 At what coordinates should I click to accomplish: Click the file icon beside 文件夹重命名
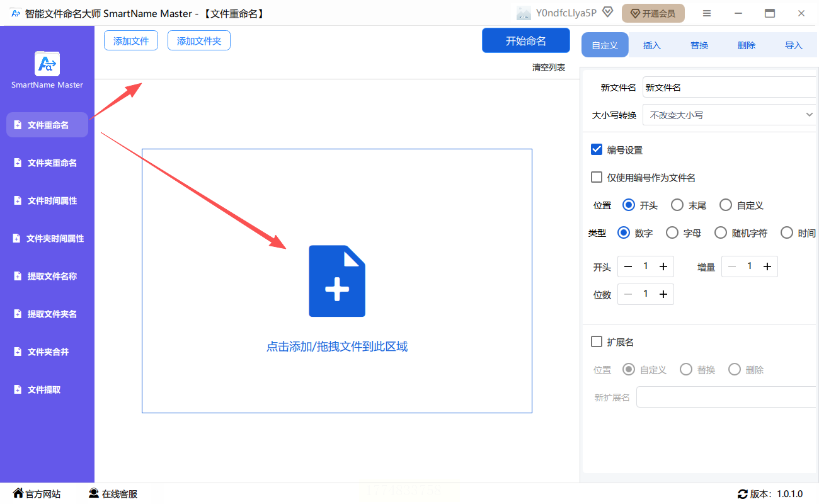tap(18, 163)
